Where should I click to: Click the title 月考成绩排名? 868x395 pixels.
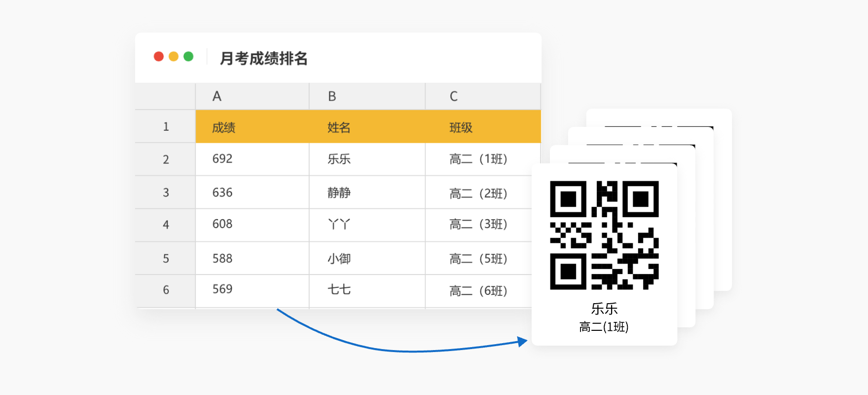(263, 58)
